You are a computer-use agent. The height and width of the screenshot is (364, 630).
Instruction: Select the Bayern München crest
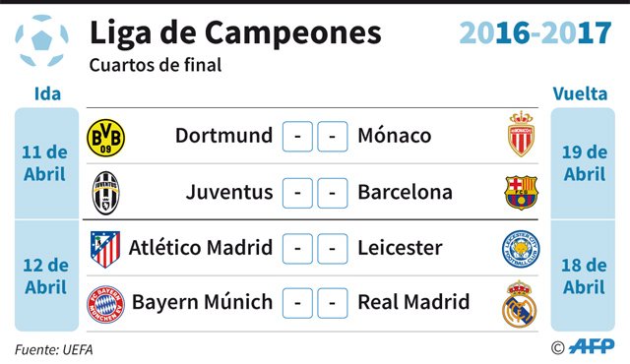coord(105,305)
